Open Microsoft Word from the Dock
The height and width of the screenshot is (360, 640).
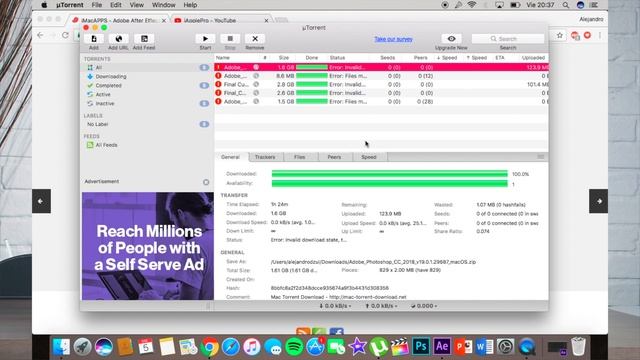[484, 347]
